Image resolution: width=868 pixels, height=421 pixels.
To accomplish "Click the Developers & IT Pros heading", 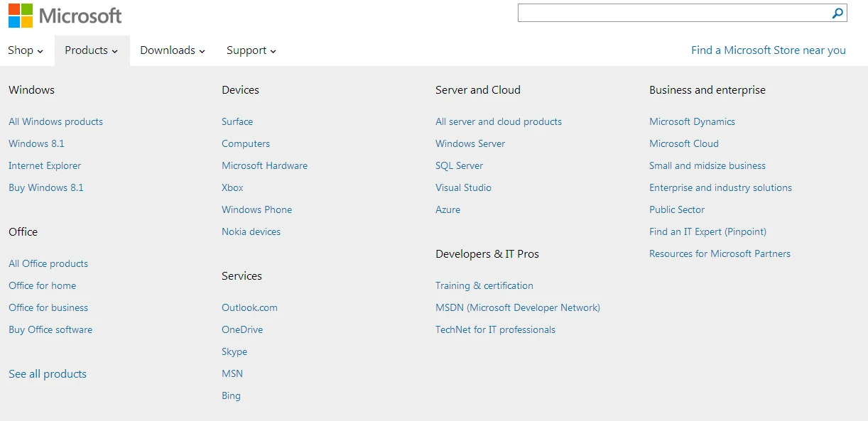I will tap(487, 254).
